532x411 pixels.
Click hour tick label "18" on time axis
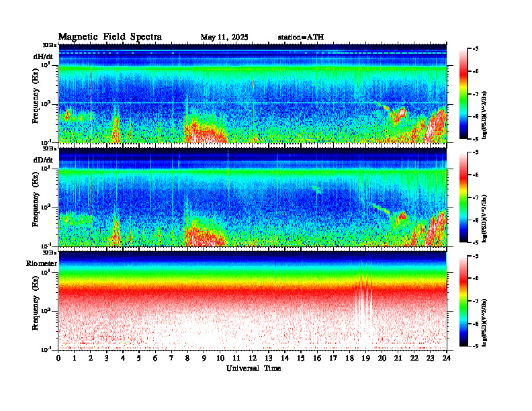pyautogui.click(x=349, y=358)
